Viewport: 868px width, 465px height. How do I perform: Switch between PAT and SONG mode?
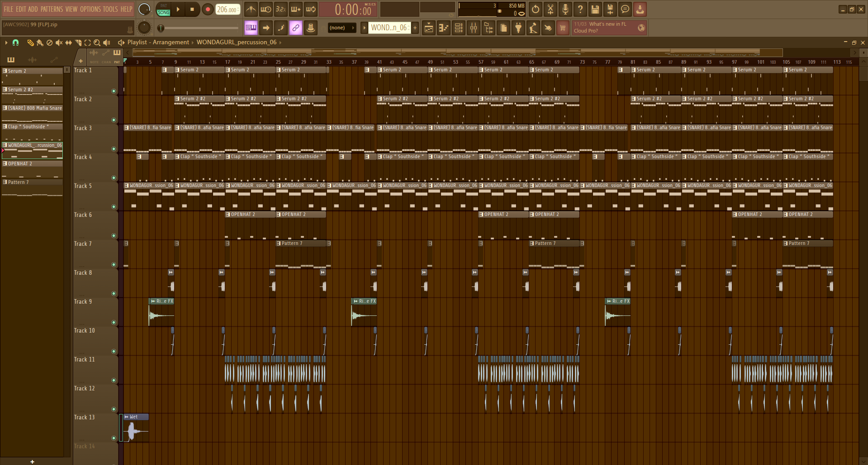click(164, 9)
